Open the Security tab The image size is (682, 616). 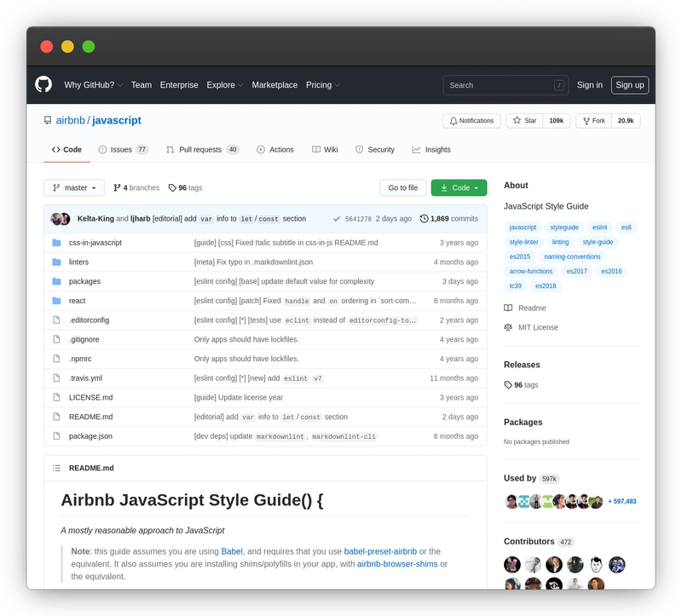point(375,150)
